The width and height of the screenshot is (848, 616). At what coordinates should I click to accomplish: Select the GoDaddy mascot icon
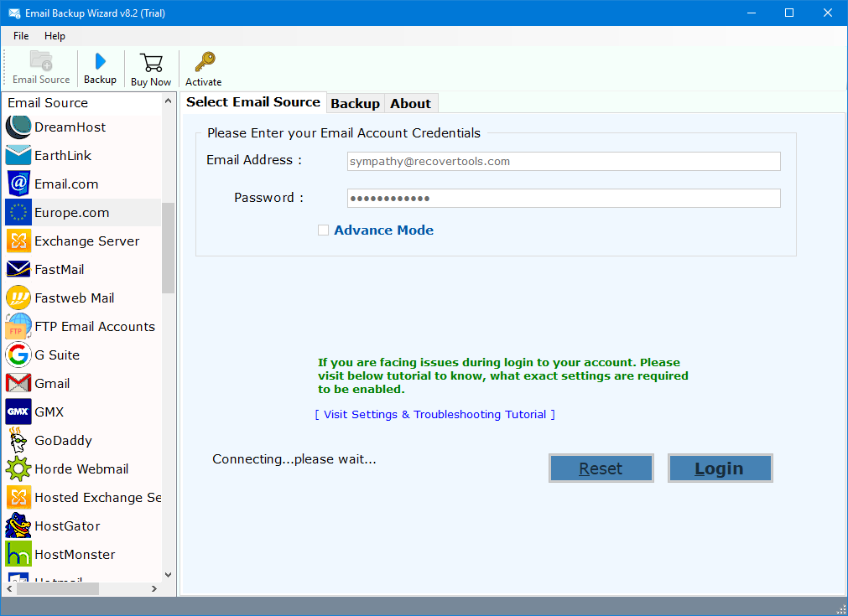tap(18, 440)
